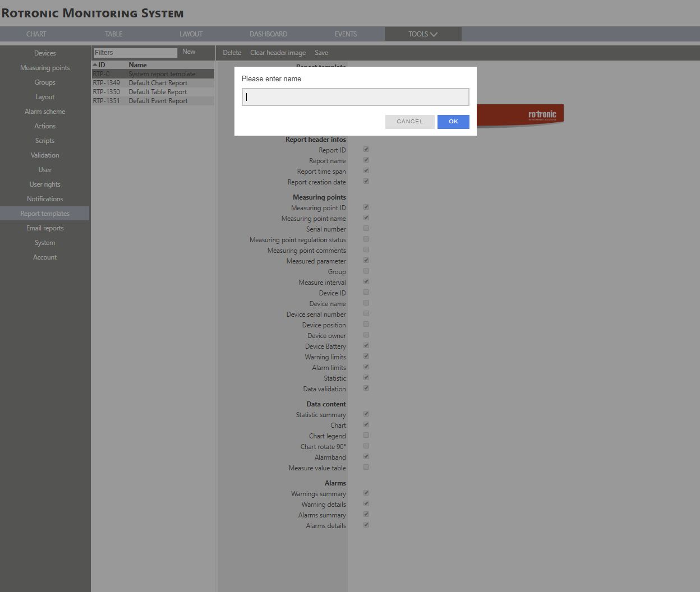700x592 pixels.
Task: Open User rights settings
Action: point(45,184)
